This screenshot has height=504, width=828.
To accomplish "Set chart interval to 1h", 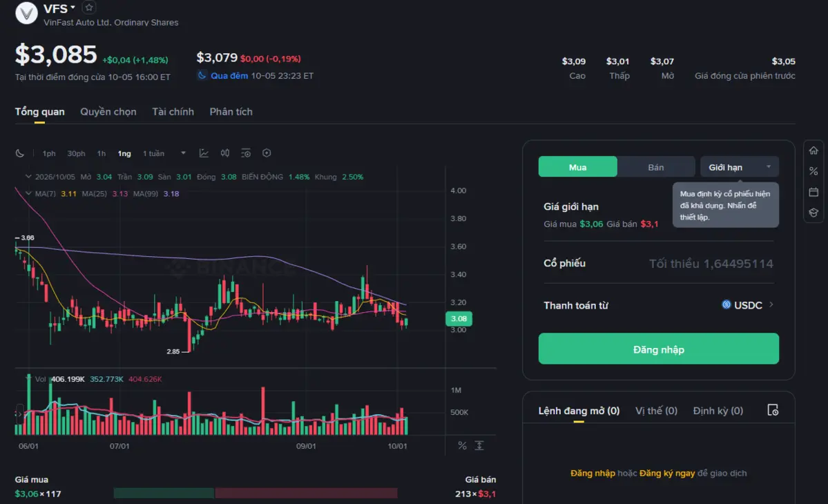I will [x=102, y=153].
